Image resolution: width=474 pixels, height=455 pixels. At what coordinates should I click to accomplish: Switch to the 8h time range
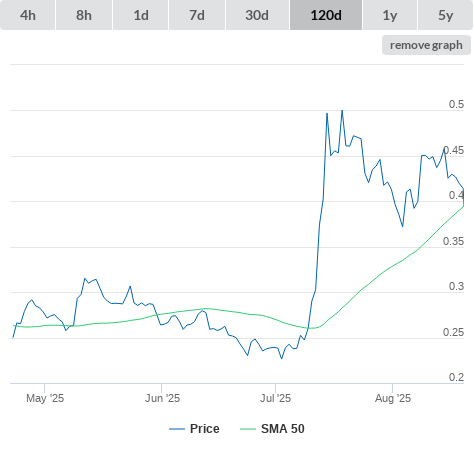point(84,15)
